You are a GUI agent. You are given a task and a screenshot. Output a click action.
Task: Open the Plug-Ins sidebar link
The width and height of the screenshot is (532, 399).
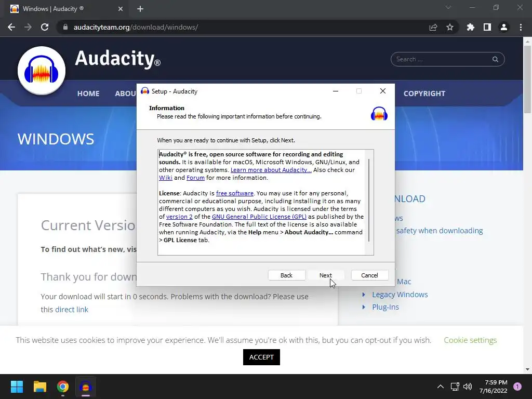(385, 307)
